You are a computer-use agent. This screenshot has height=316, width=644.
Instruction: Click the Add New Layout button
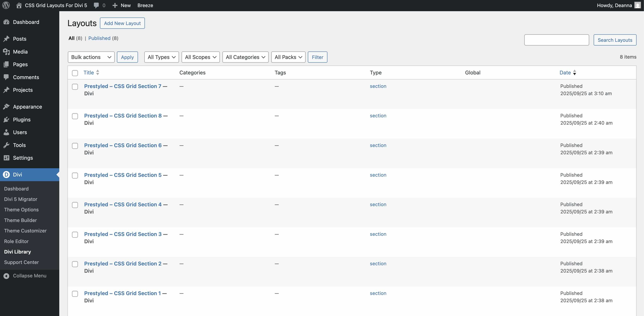122,23
